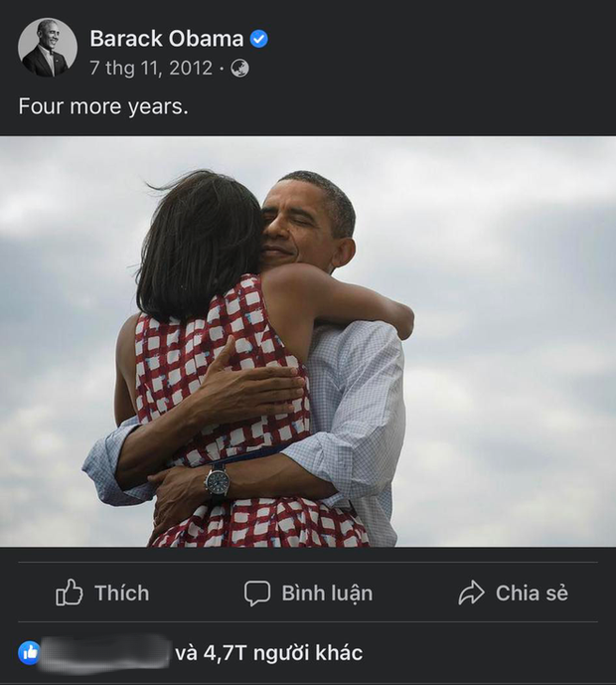Click the comment speech bubble icon

[257, 594]
